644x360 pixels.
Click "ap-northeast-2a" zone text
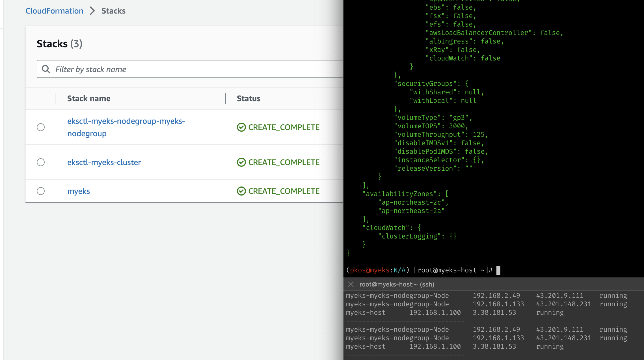[411, 211]
